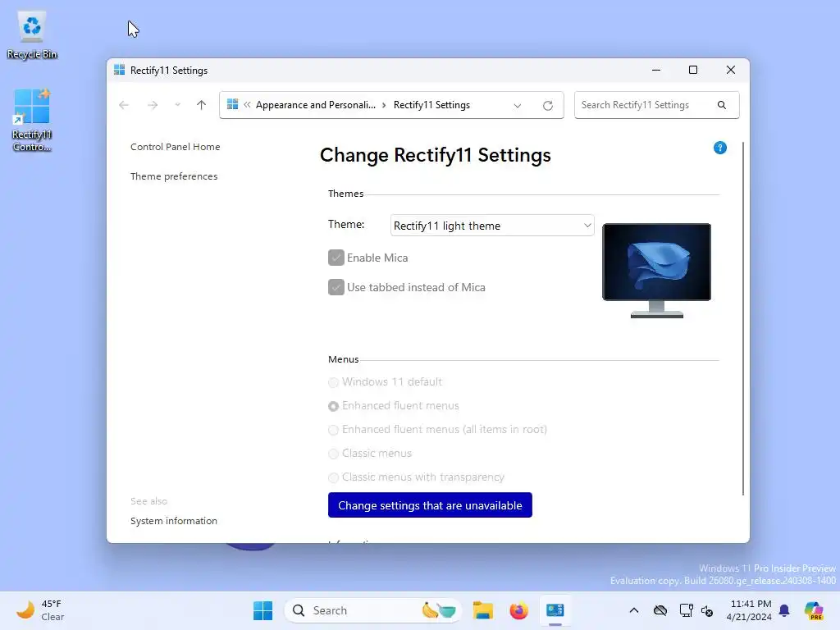Screen dimensions: 840x630
Task: Refresh the Rectify11 Settings page
Action: 547,106
